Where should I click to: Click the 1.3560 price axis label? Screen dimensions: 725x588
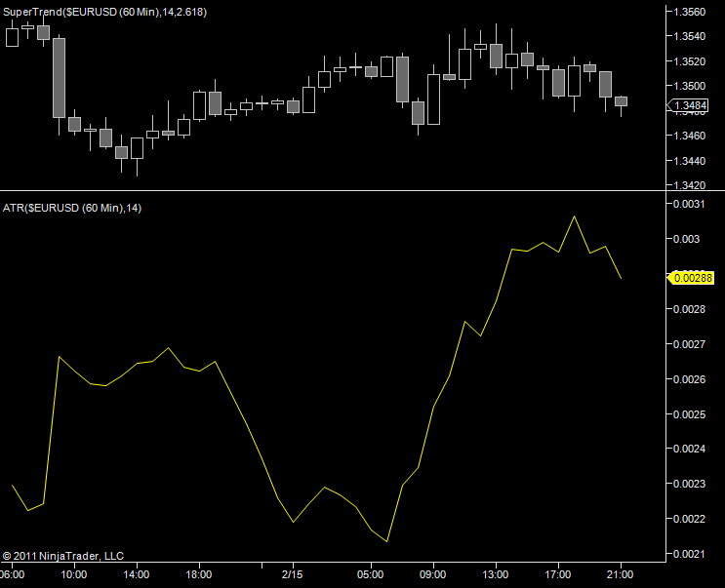[x=690, y=12]
